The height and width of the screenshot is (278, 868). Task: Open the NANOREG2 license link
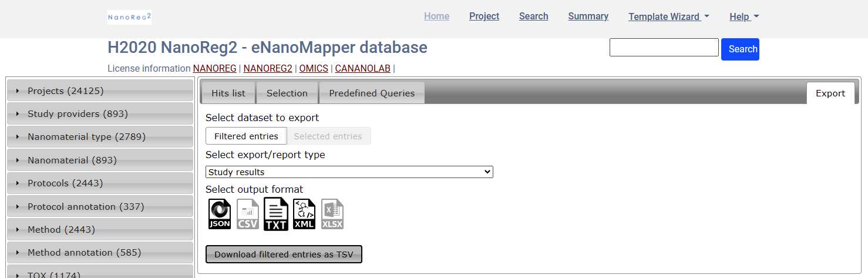point(268,69)
